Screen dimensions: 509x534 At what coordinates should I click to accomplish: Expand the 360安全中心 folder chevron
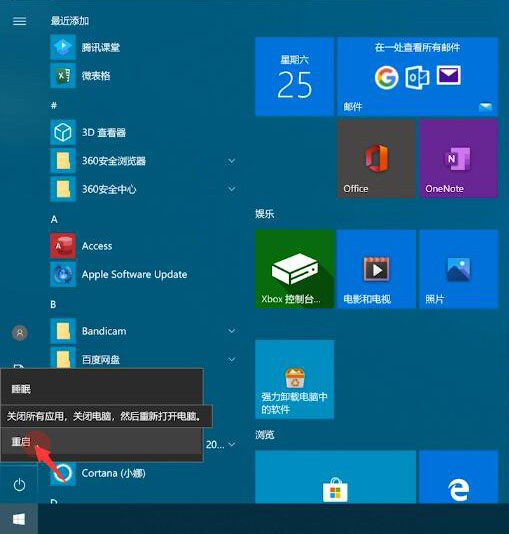tap(232, 189)
